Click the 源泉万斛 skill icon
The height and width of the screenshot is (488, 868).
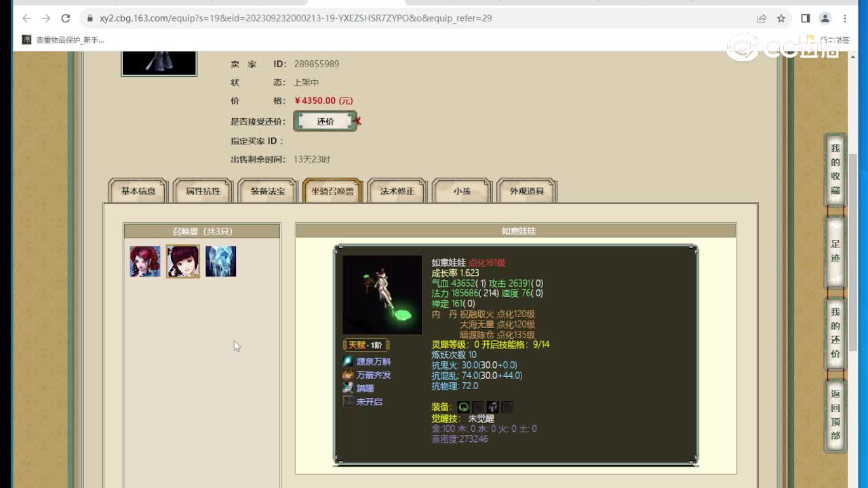tap(348, 362)
